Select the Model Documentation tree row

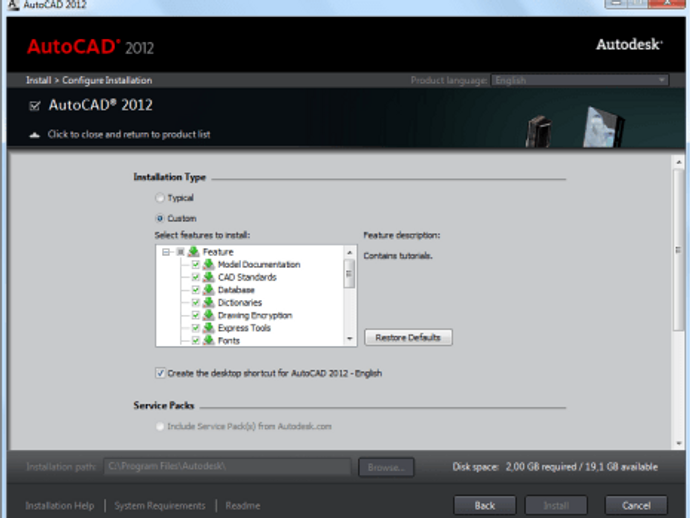tap(259, 265)
